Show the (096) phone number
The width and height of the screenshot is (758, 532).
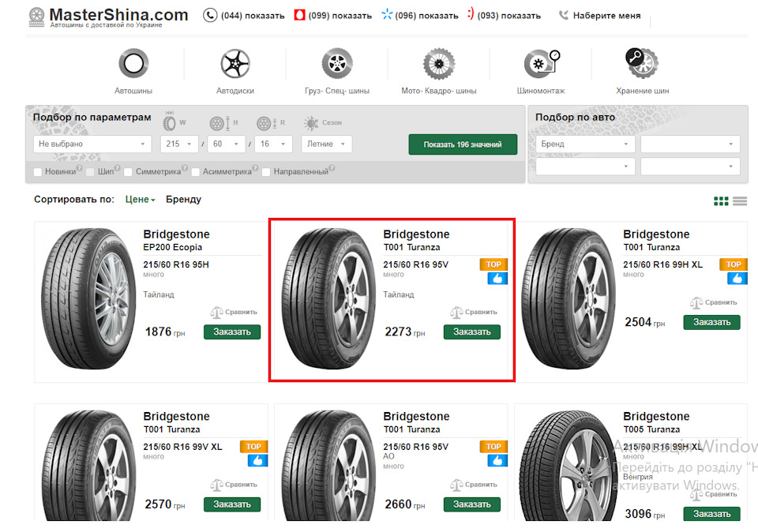pos(419,16)
